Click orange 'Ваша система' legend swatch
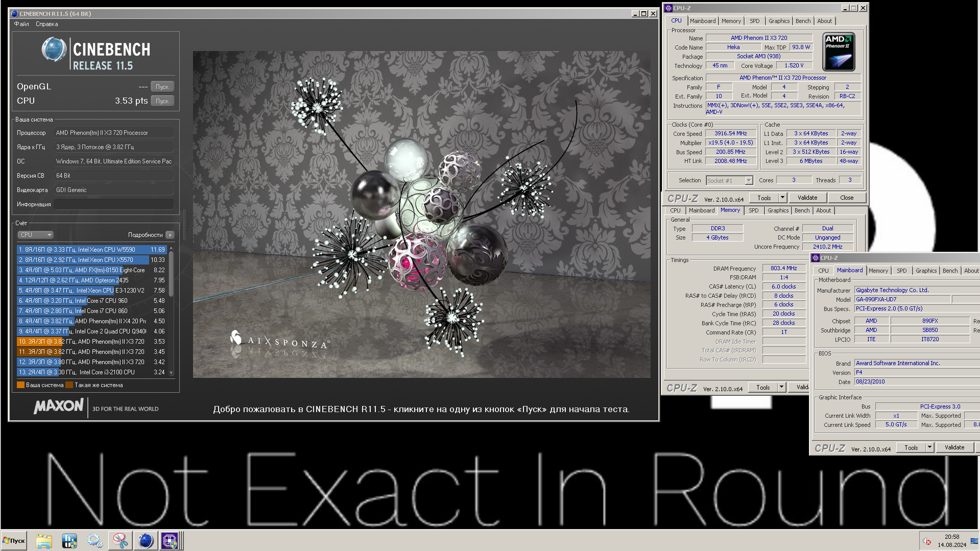 [20, 385]
